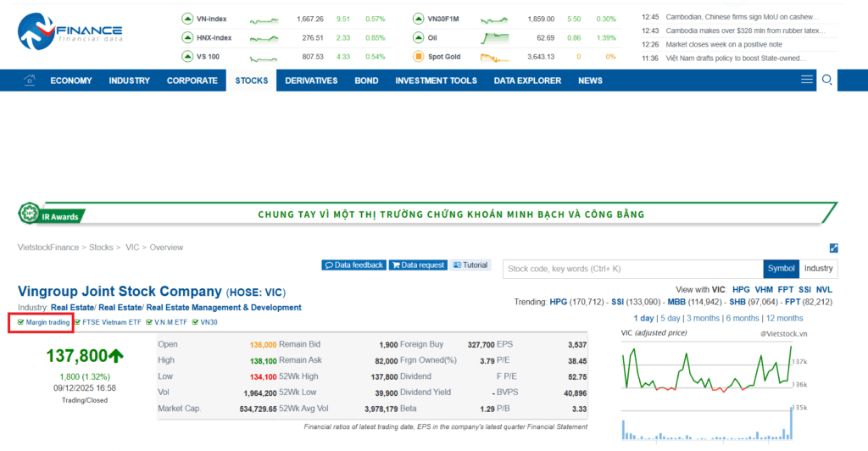Image resolution: width=868 pixels, height=451 pixels.
Task: Open the hamburger menu icon
Action: coord(807,80)
